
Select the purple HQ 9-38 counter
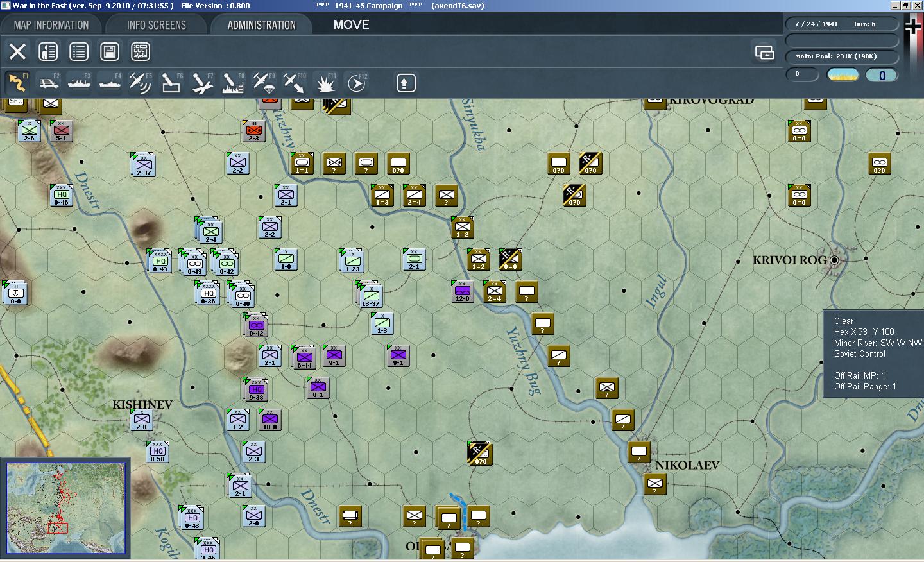coord(256,389)
